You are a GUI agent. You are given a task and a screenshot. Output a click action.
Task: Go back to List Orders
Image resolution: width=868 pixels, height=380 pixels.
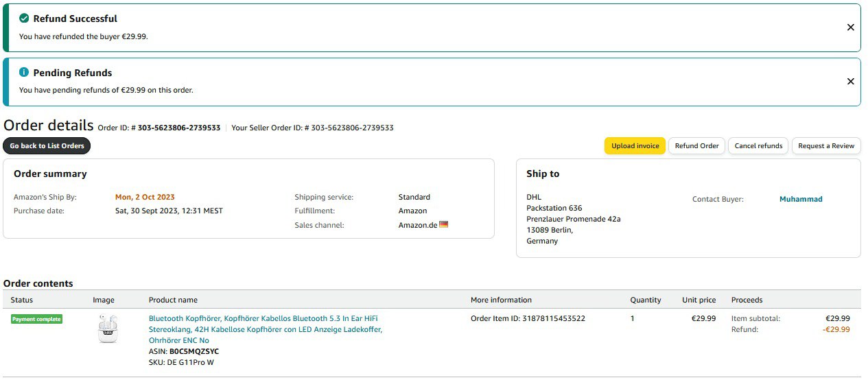[47, 146]
